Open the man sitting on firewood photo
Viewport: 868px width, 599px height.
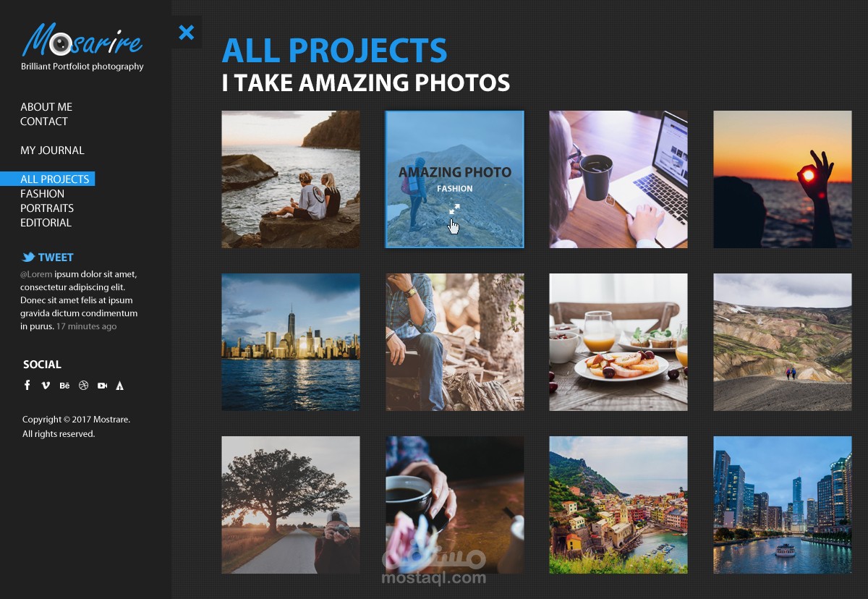pyautogui.click(x=454, y=342)
